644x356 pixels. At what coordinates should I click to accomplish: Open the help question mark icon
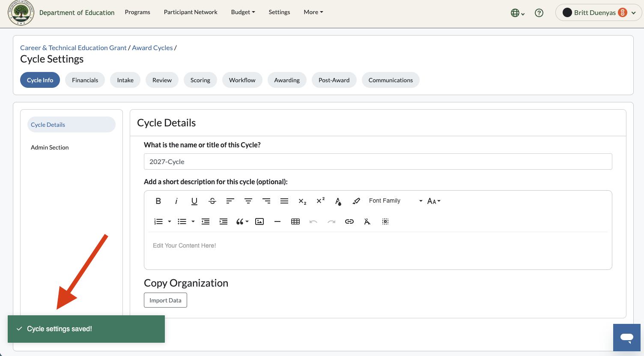tap(539, 13)
